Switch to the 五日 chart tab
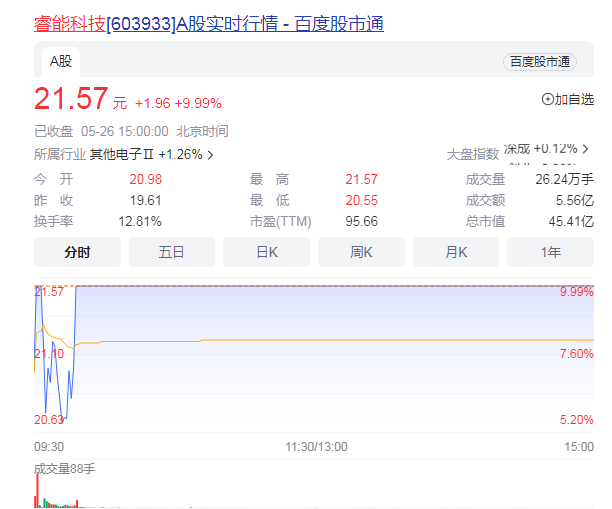The width and height of the screenshot is (612, 509). 171,252
